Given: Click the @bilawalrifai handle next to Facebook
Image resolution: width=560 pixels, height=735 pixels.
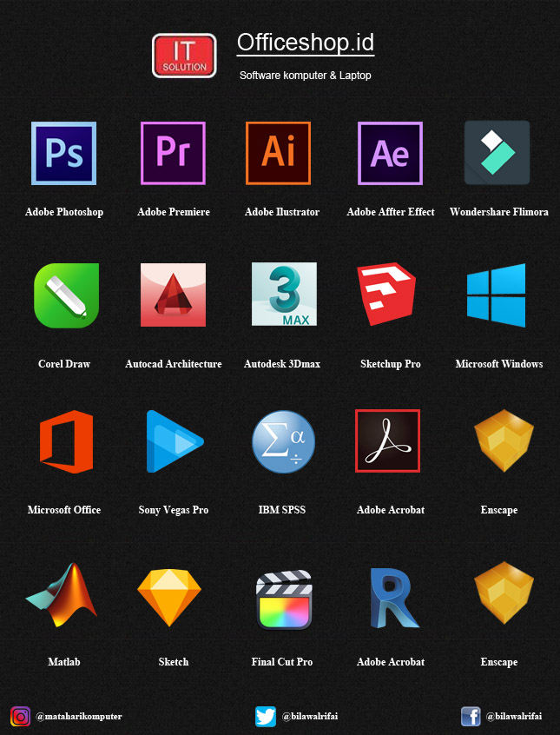Looking at the screenshot, I should pyautogui.click(x=514, y=716).
